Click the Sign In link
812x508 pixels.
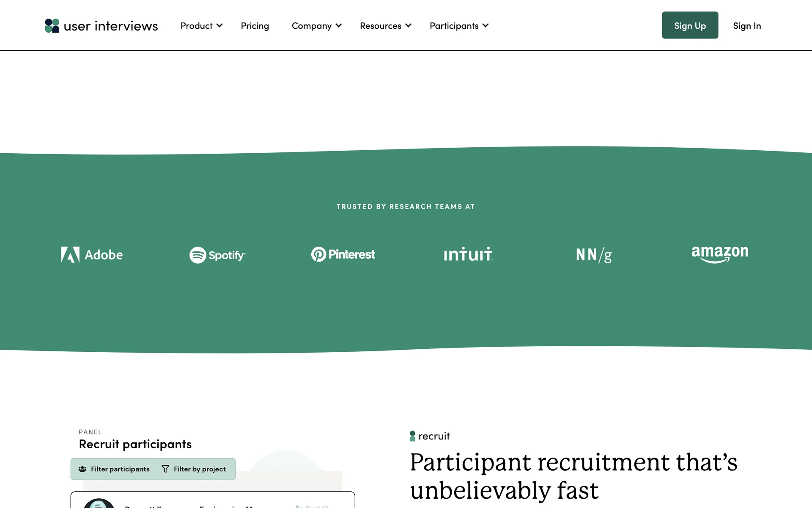tap(747, 26)
